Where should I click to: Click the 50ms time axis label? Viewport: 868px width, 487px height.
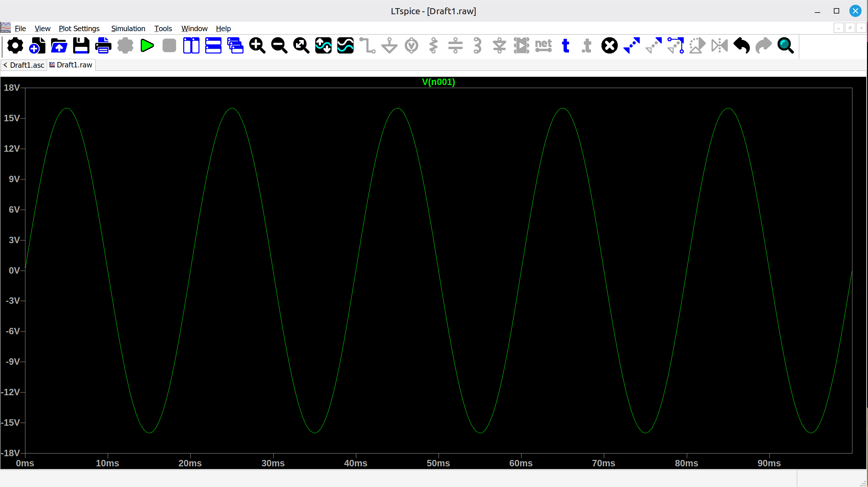click(x=438, y=463)
